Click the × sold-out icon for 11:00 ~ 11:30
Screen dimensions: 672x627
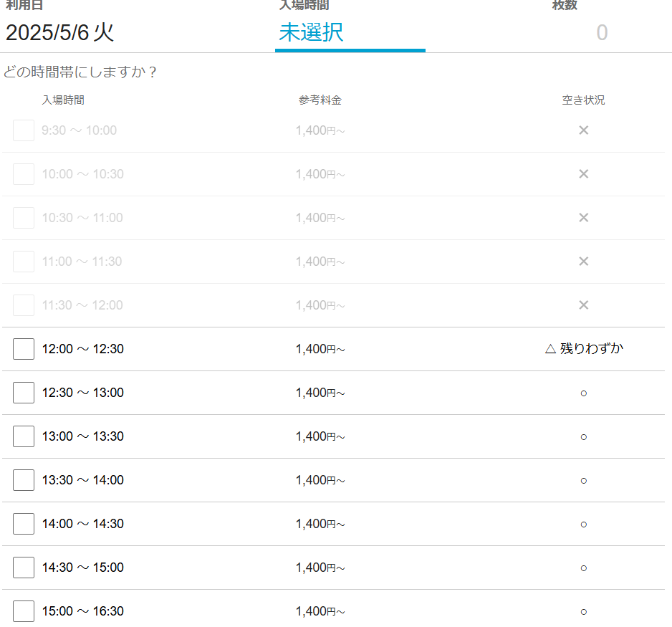pyautogui.click(x=583, y=262)
